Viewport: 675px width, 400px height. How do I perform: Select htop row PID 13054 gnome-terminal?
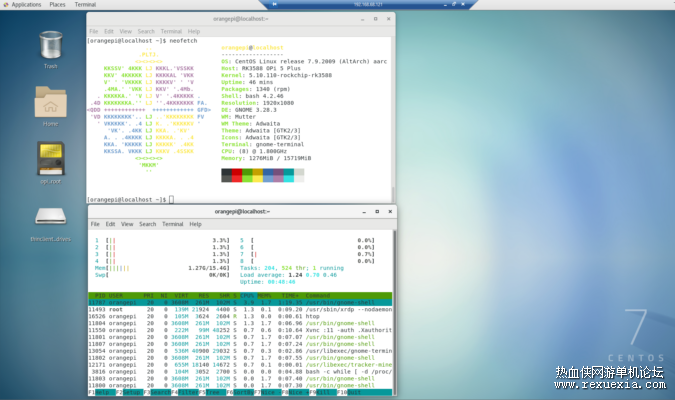click(x=240, y=351)
